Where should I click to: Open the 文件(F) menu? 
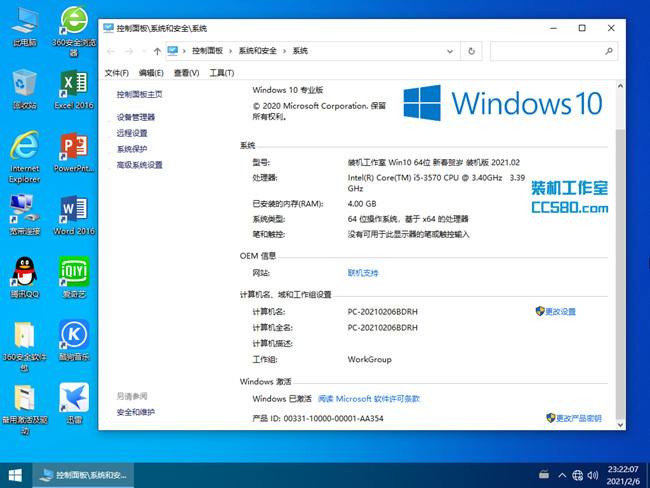116,73
